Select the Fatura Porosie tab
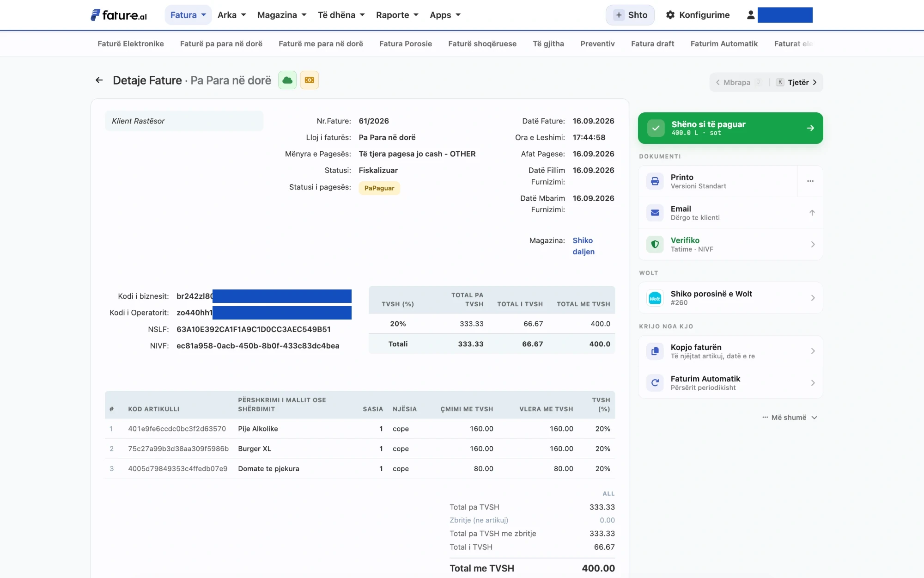This screenshot has width=924, height=578. 406,43
